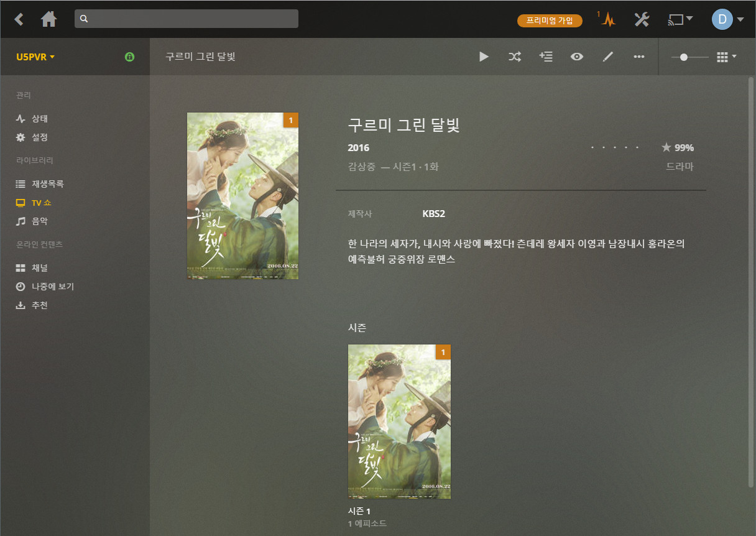Screen dimensions: 756x536
Task: Click the 2016 year text
Action: coord(359,148)
